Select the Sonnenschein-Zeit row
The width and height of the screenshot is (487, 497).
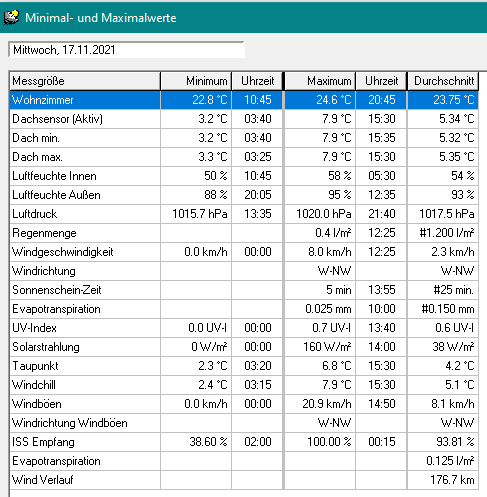[x=244, y=290]
